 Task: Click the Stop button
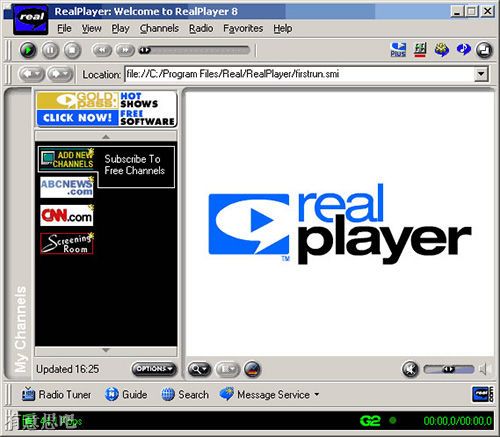point(72,50)
